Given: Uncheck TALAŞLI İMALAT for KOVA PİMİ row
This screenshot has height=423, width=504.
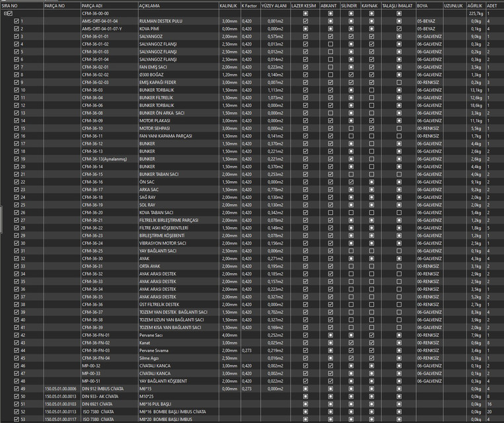Looking at the screenshot, I should tap(399, 29).
